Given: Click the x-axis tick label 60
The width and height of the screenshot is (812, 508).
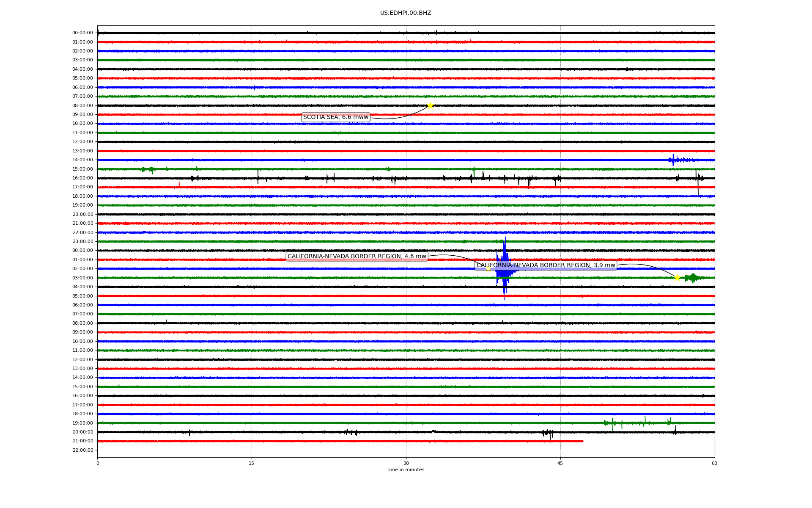Looking at the screenshot, I should 714,463.
